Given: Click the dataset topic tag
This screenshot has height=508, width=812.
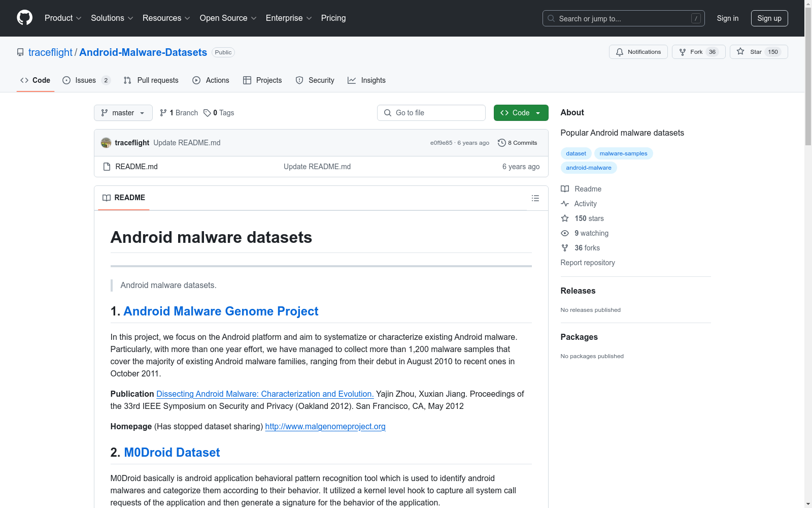Looking at the screenshot, I should [576, 153].
